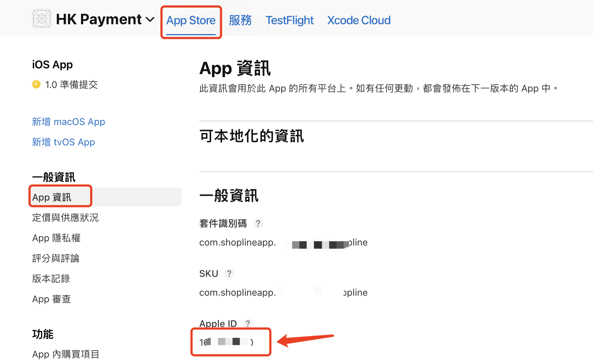Click the Apple ID number value

tap(226, 342)
